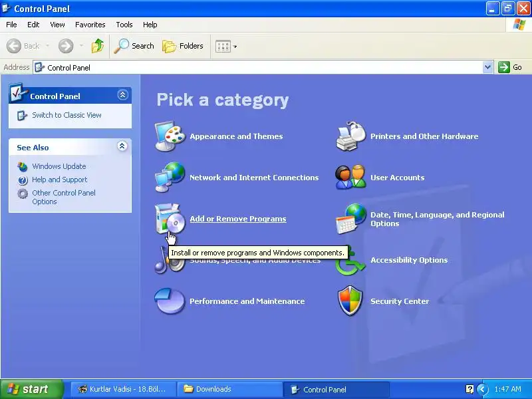
Task: Open the Performance and Maintenance pie chart icon
Action: click(170, 301)
